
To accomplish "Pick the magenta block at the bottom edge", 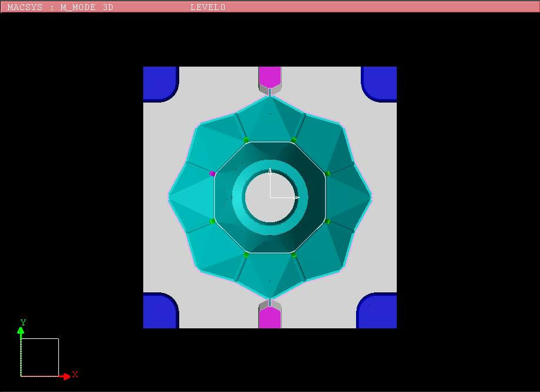I will pyautogui.click(x=269, y=318).
